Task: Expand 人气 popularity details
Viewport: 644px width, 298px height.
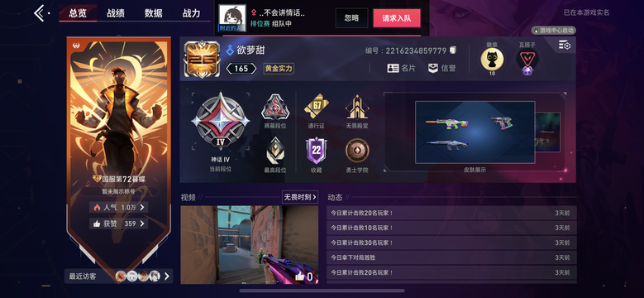Action: (x=119, y=207)
